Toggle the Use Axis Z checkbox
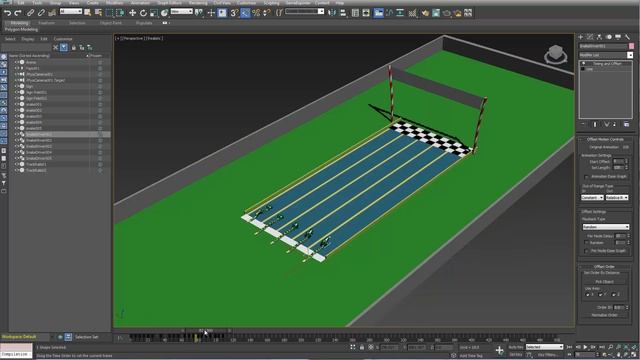 pyautogui.click(x=613, y=294)
